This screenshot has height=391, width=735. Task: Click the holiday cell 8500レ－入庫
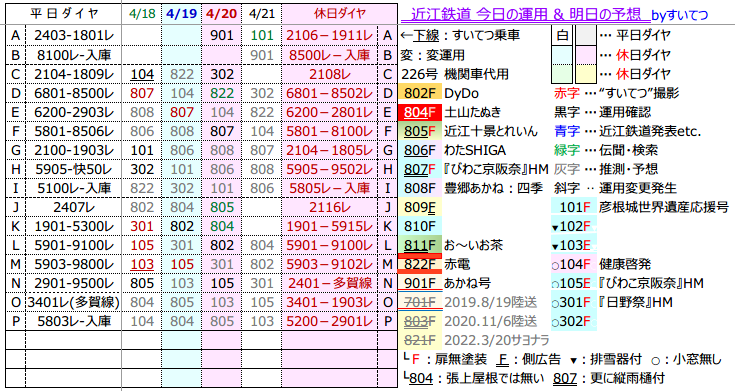[x=330, y=55]
